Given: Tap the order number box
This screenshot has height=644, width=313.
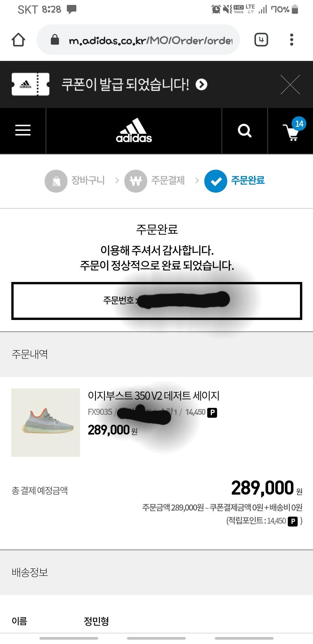Looking at the screenshot, I should pyautogui.click(x=157, y=301).
